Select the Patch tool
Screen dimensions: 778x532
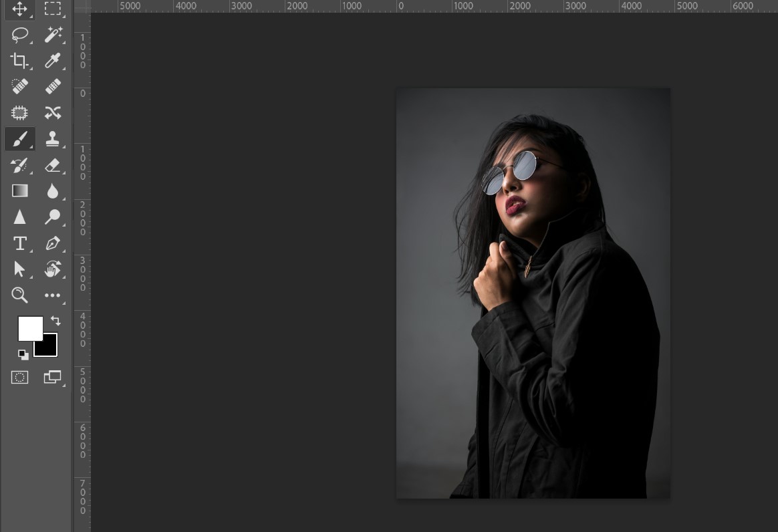(x=19, y=113)
